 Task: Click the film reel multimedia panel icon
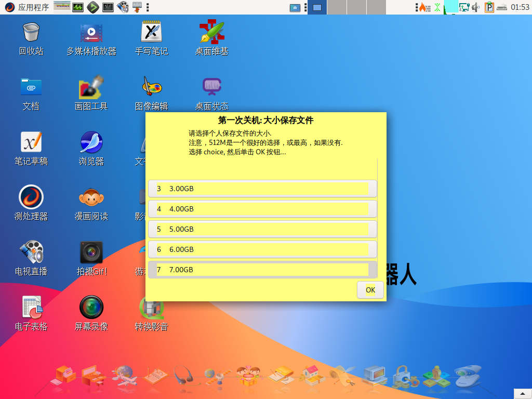pyautogui.click(x=123, y=7)
